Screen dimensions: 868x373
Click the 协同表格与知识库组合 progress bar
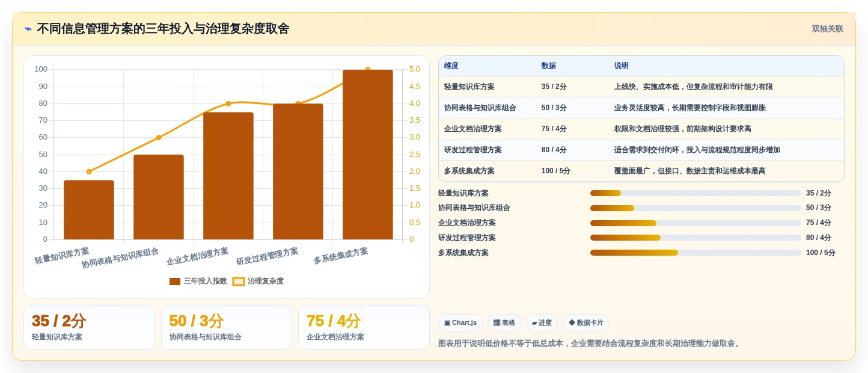695,208
